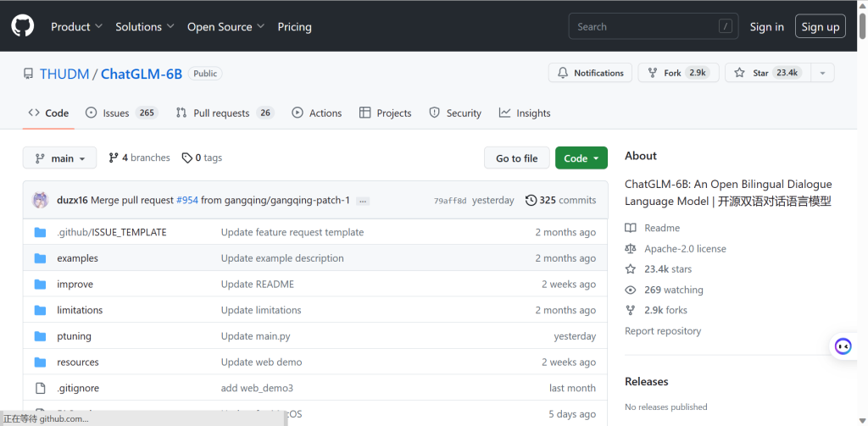Open the Product menu
The width and height of the screenshot is (868, 426).
pyautogui.click(x=76, y=26)
